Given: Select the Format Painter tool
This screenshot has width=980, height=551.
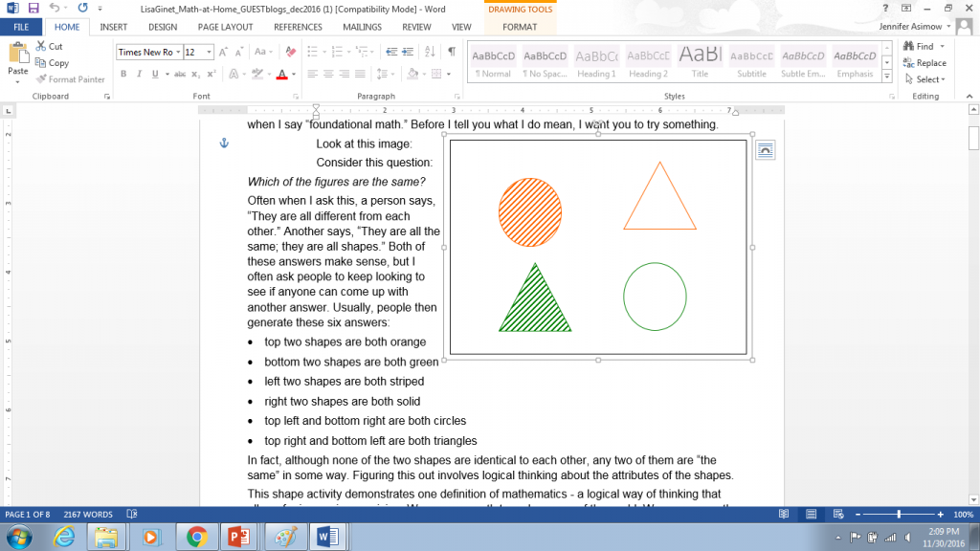Looking at the screenshot, I should [71, 79].
